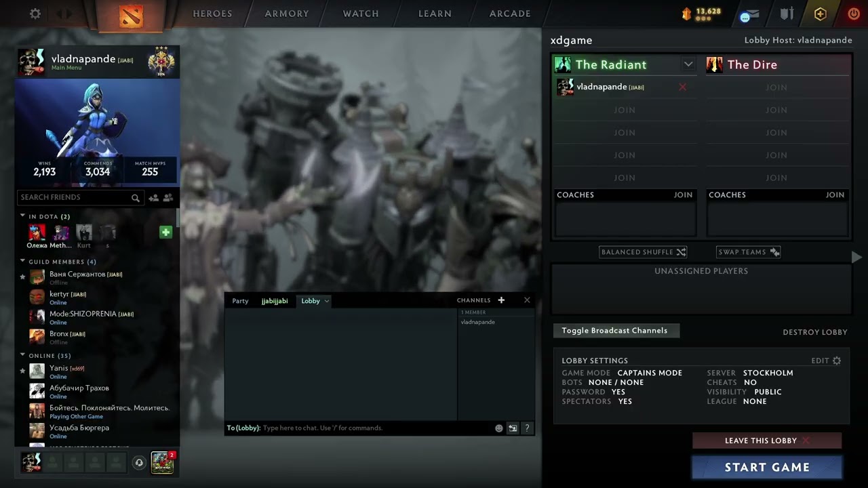
Task: Kick vladnapande with the red X
Action: [682, 87]
